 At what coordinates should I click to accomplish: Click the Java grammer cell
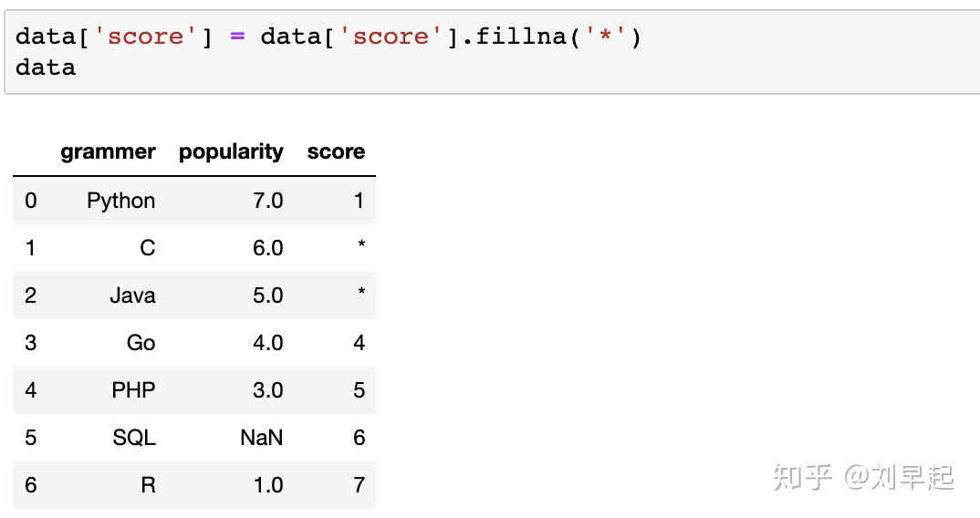[132, 295]
